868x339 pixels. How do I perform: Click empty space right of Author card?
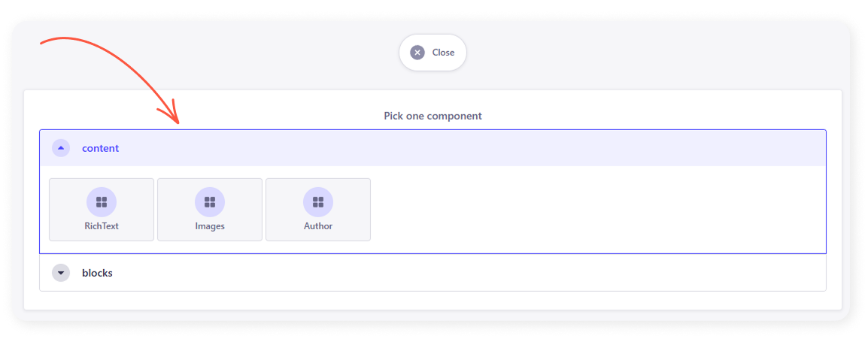point(587,210)
